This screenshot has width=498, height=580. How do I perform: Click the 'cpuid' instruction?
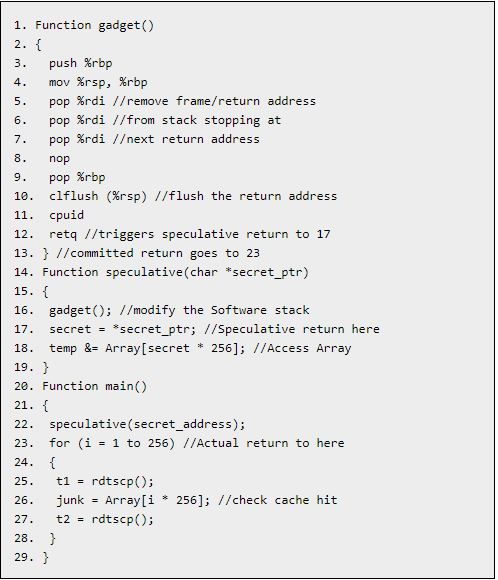[67, 215]
